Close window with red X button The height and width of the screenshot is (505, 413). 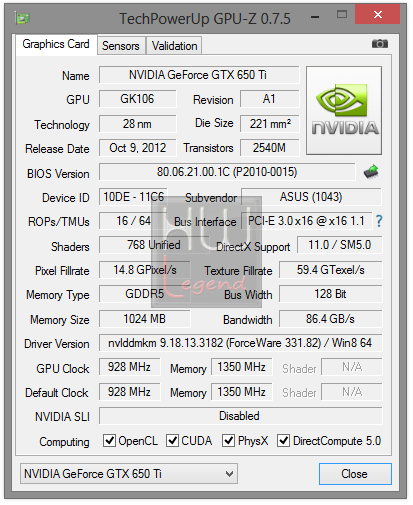[377, 14]
